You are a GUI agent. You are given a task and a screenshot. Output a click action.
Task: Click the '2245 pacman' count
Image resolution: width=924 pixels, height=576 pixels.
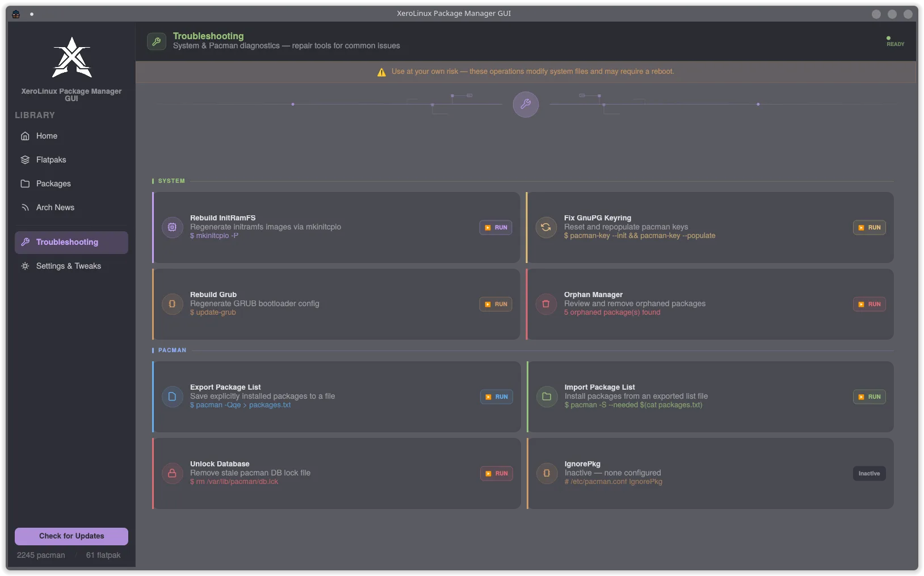point(41,556)
